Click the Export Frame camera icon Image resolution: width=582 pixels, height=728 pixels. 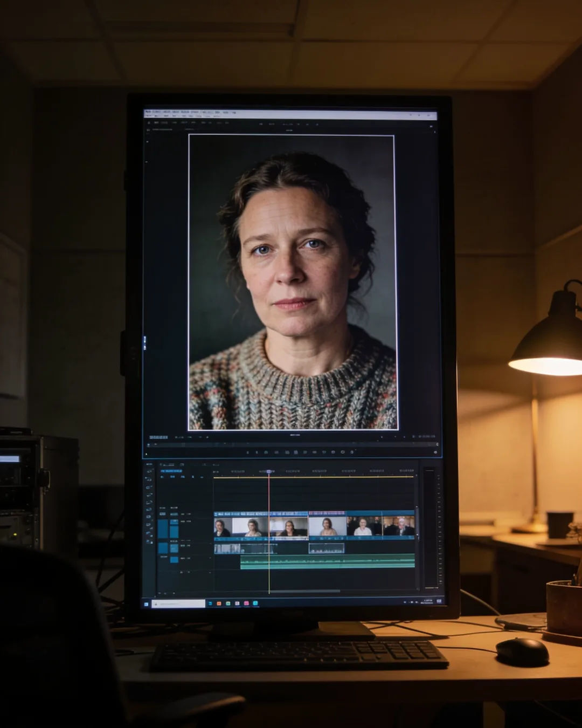click(x=343, y=452)
